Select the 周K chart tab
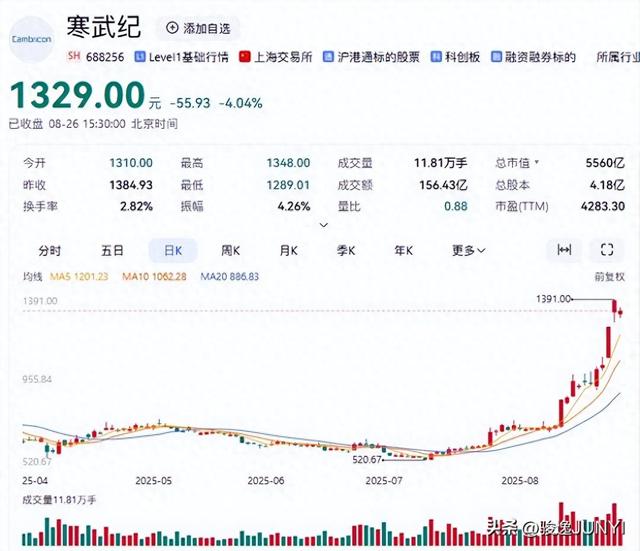 click(x=231, y=250)
